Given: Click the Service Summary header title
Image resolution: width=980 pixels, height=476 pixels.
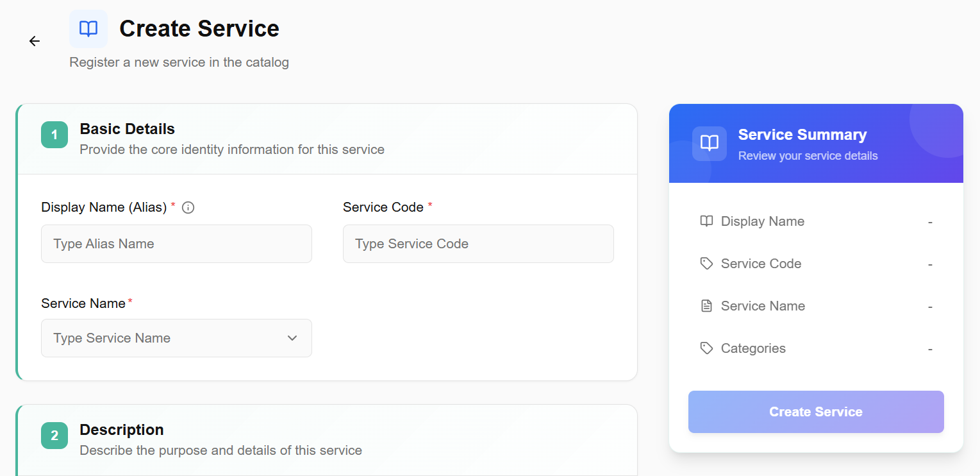Looking at the screenshot, I should [x=802, y=135].
